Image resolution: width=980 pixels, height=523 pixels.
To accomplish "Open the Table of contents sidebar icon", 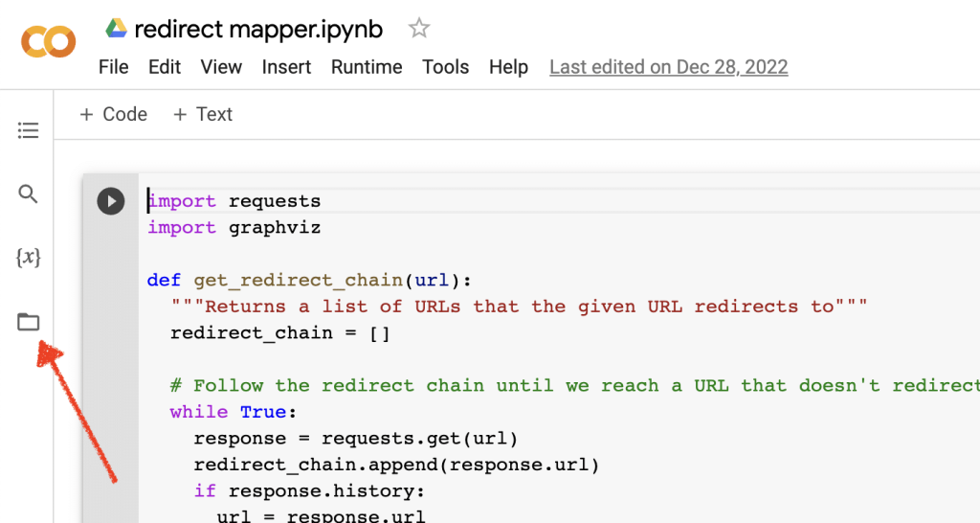I will 29,130.
